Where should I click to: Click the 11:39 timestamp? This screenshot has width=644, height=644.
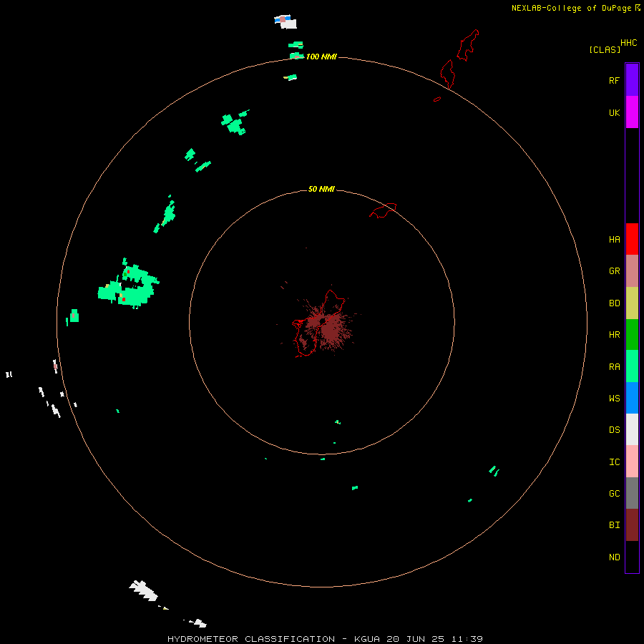pos(467,639)
